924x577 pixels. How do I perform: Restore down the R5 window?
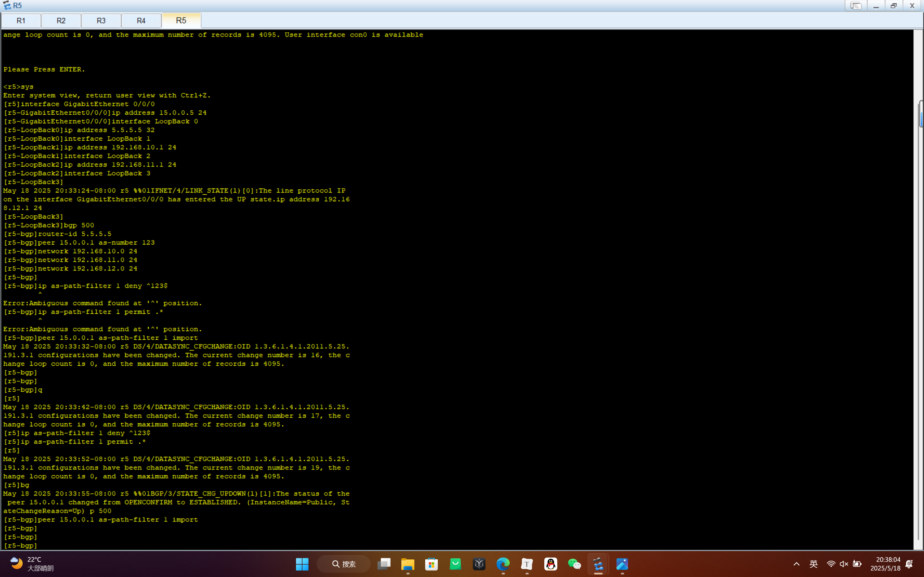pos(893,6)
